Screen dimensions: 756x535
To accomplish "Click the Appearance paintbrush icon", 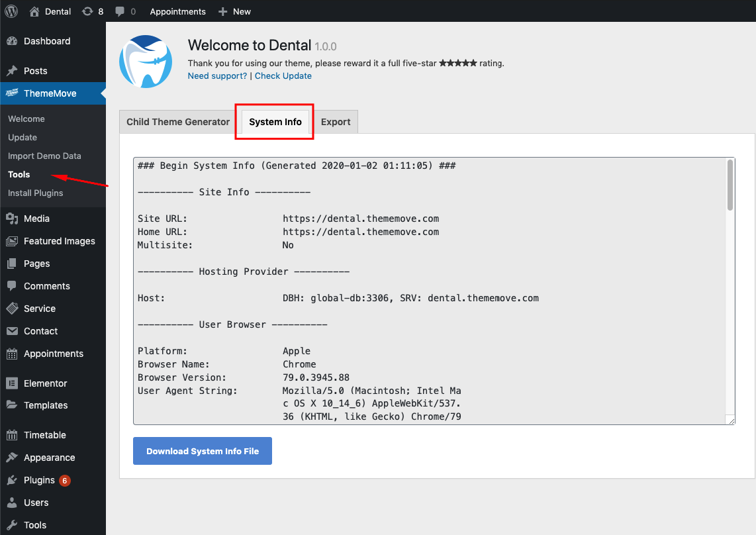I will 12,458.
